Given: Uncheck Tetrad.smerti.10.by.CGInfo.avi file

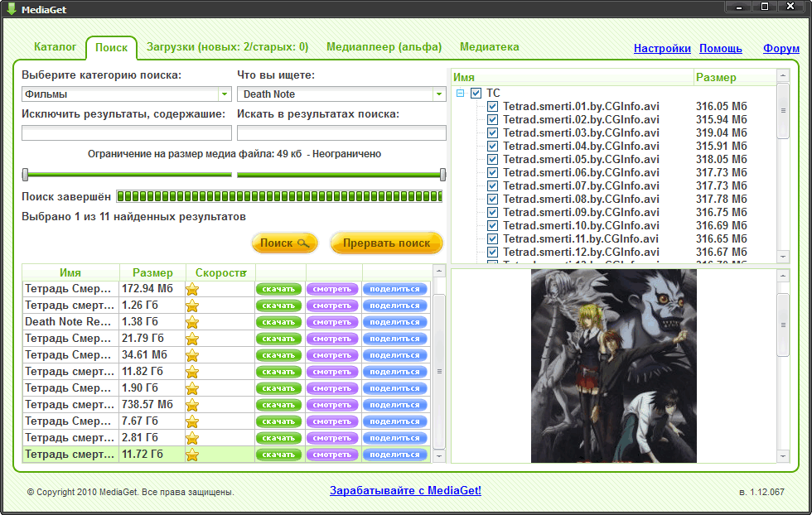Looking at the screenshot, I should (x=492, y=226).
